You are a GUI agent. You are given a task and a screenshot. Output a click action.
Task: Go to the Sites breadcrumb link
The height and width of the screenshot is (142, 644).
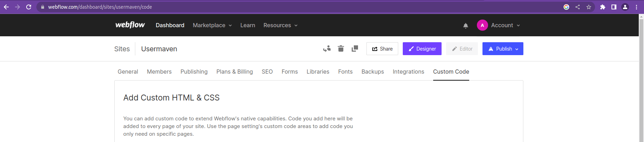pos(122,49)
